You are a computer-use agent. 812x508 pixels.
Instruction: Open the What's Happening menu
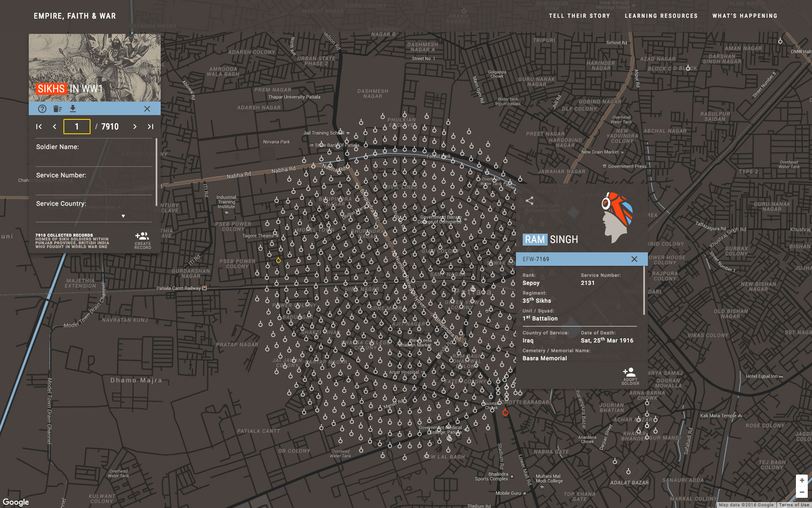(x=744, y=16)
